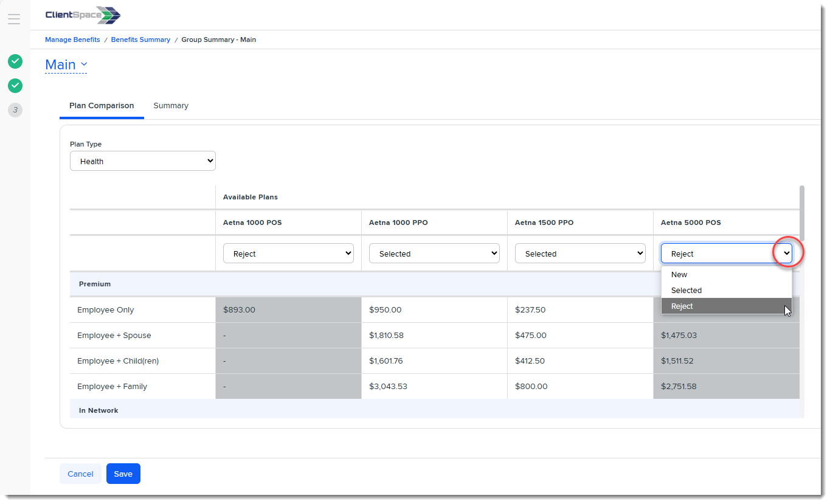Choose Reject from the dropdown list
This screenshot has width=830, height=504.
pyautogui.click(x=727, y=306)
